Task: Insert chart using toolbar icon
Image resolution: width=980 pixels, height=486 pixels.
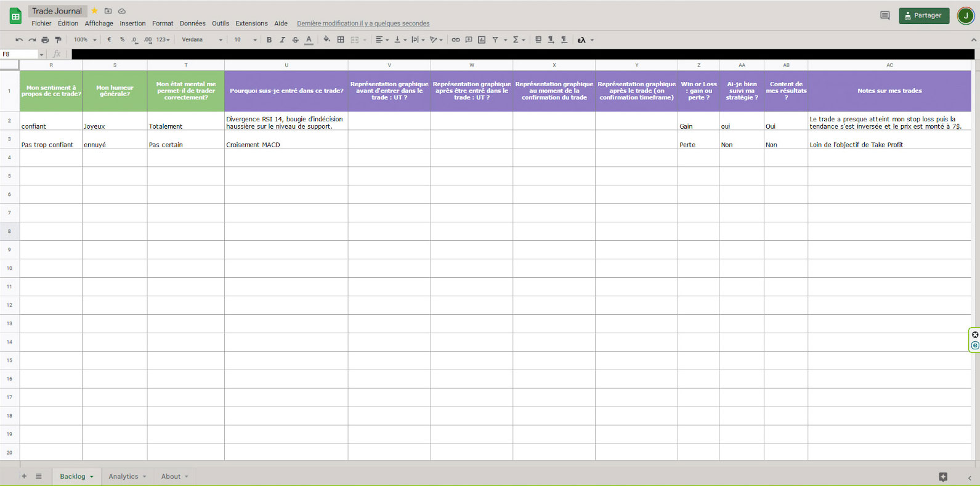Action: (482, 39)
